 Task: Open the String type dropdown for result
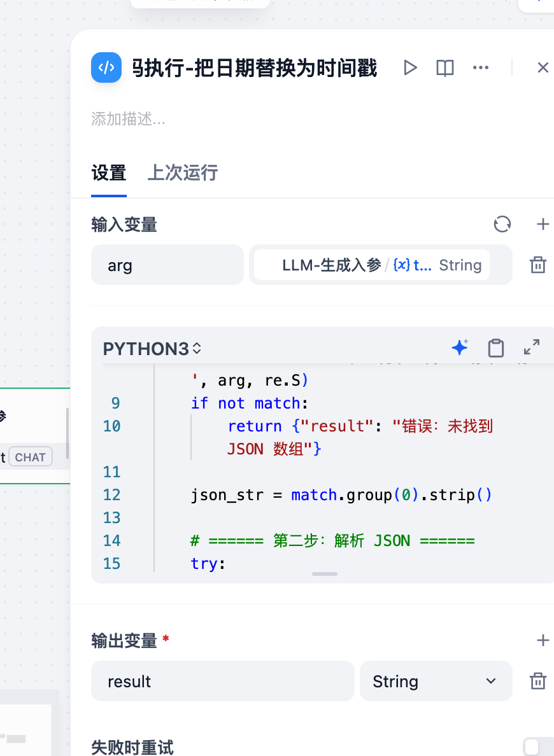[x=436, y=681]
